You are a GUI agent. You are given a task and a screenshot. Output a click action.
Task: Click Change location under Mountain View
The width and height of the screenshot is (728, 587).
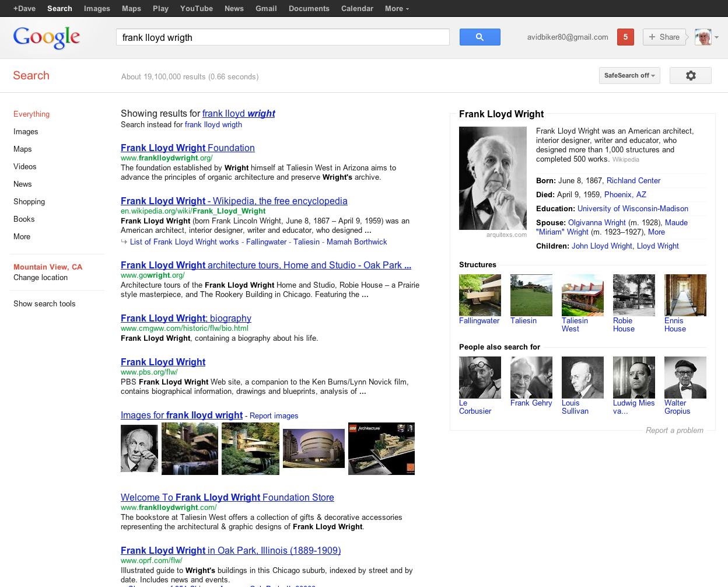[40, 277]
